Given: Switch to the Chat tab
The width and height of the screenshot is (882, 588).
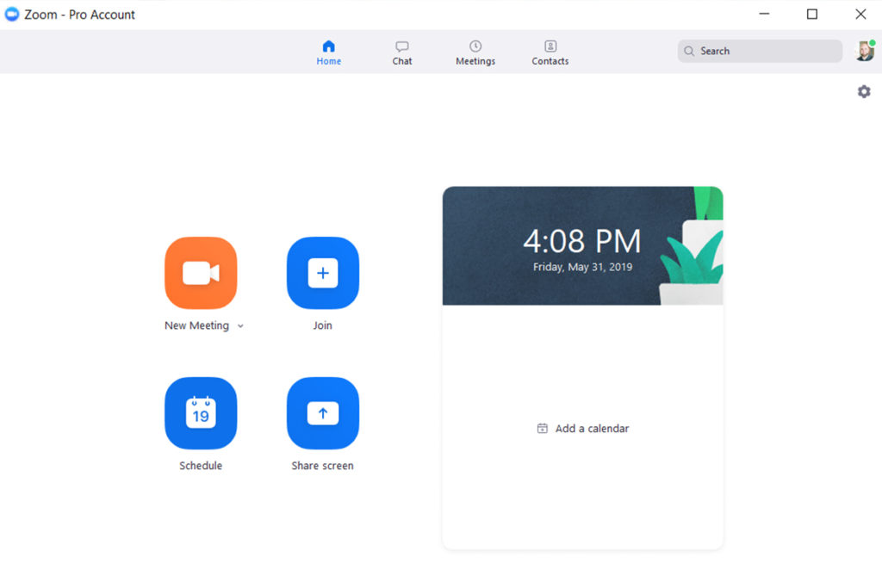Looking at the screenshot, I should [x=402, y=53].
